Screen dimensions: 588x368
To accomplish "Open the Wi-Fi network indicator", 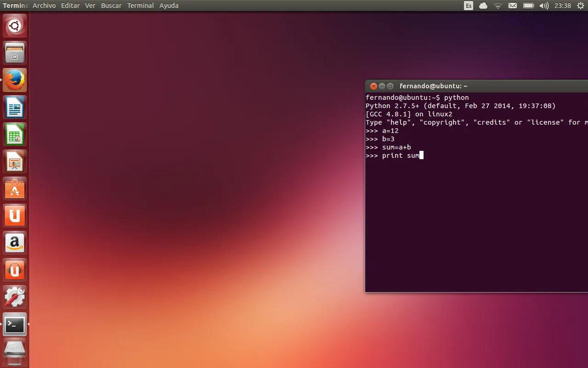I will coord(498,6).
